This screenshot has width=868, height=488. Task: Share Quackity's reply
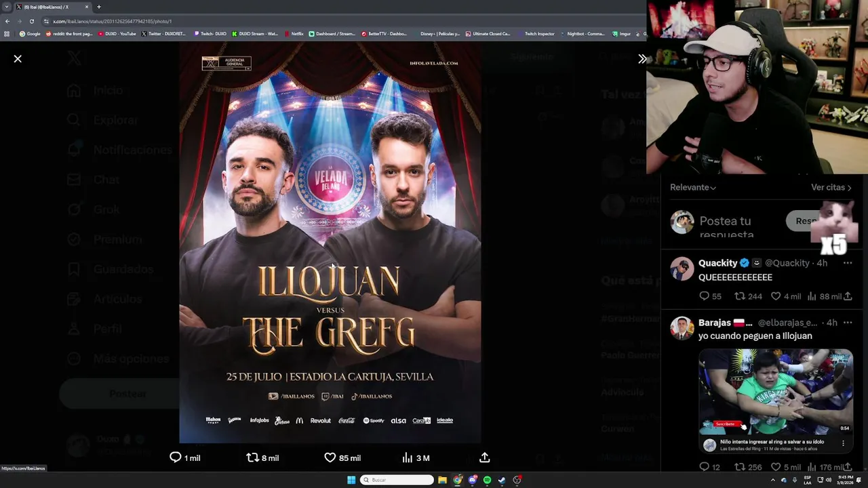(x=848, y=296)
